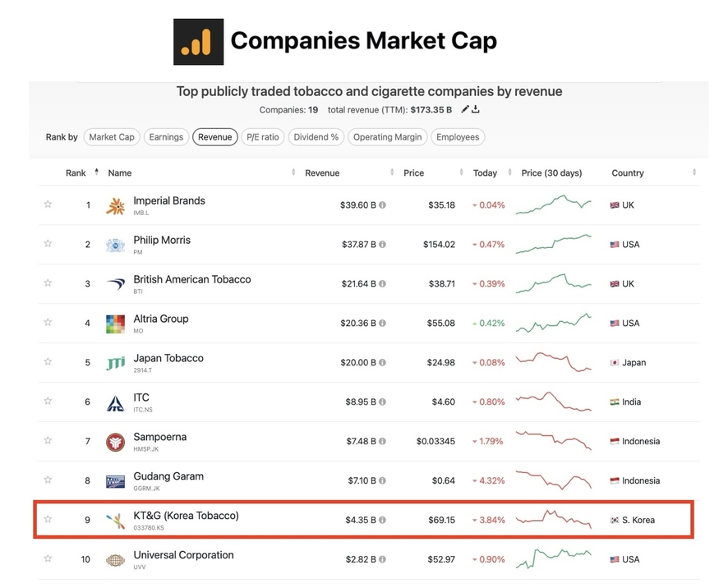Open the KT&G logo icon
719x588 pixels.
[x=116, y=521]
